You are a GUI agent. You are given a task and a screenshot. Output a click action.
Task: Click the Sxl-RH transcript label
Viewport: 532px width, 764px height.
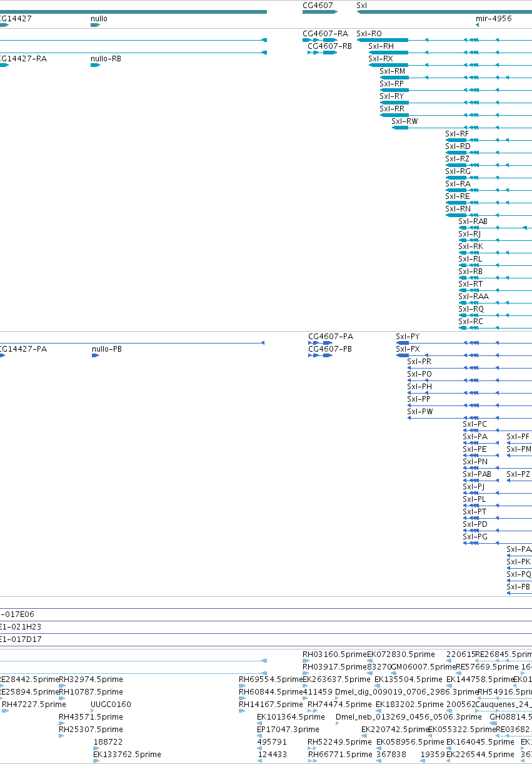pos(381,46)
